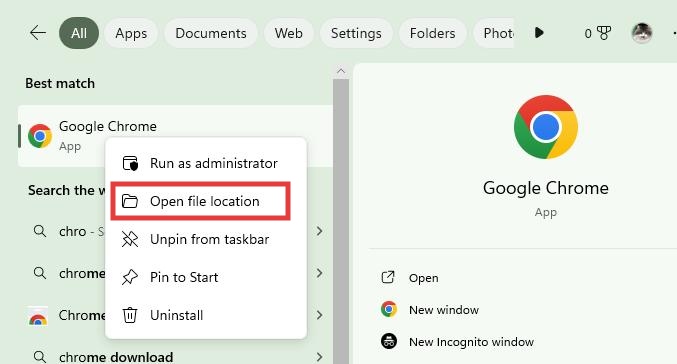Select the All filter tab
The width and height of the screenshot is (677, 364).
tap(79, 33)
